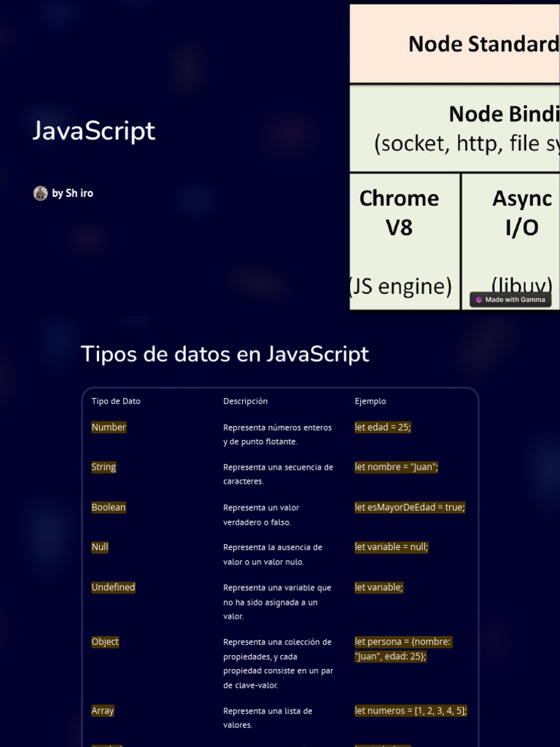This screenshot has width=560, height=747.
Task: Click 'Tipos de datos en JavaScript' heading
Action: click(x=225, y=355)
